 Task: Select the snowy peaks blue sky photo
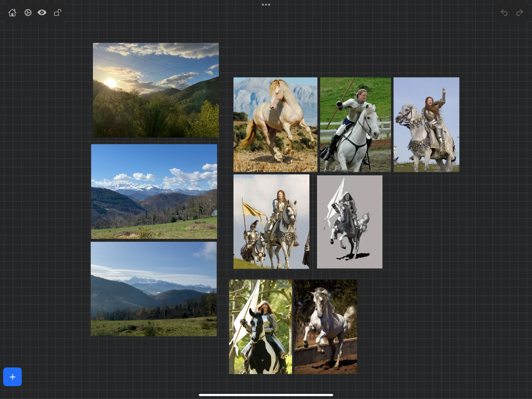click(x=154, y=191)
